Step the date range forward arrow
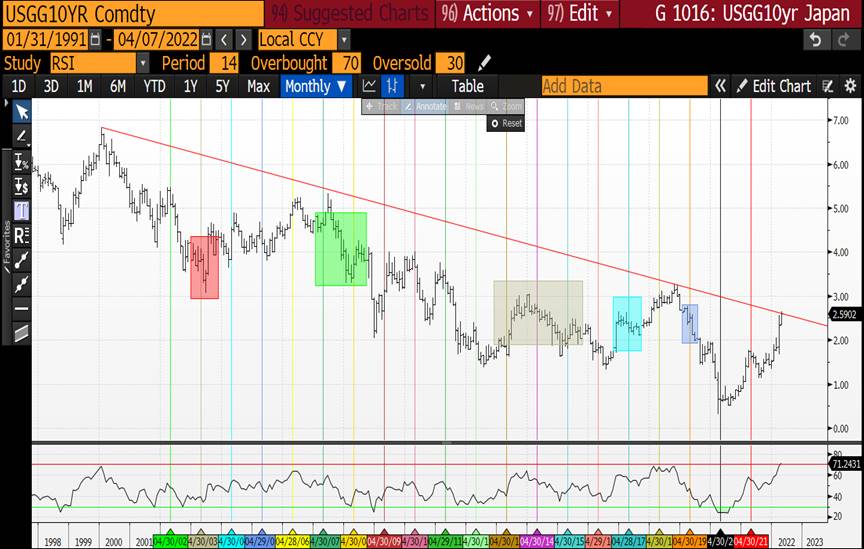Viewport: 864px width, 549px height. 244,40
